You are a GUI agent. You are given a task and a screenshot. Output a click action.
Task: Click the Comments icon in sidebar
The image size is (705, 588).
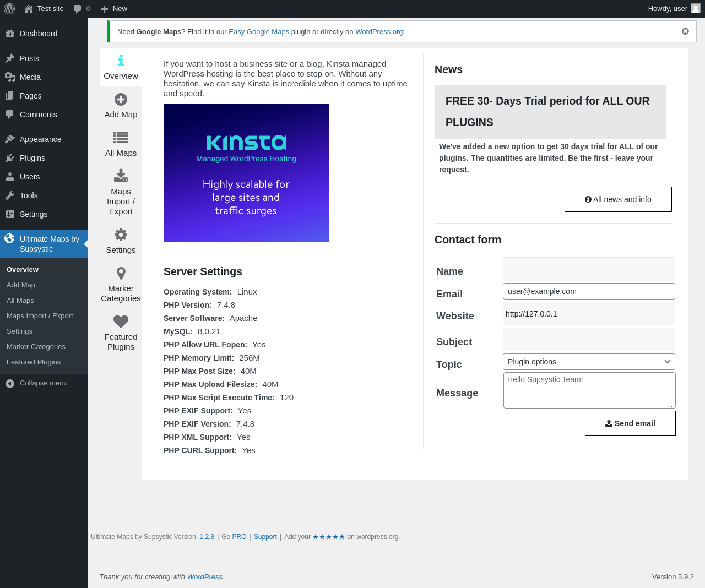(10, 115)
